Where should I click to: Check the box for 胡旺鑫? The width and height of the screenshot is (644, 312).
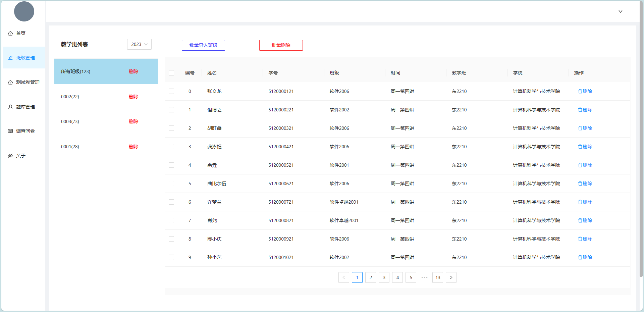171,128
